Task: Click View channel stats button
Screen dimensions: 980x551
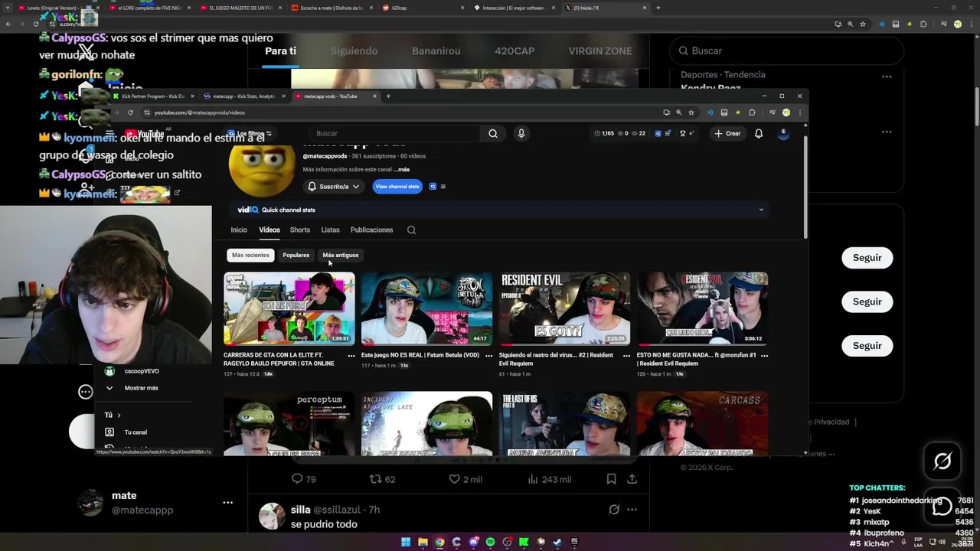Action: [397, 187]
